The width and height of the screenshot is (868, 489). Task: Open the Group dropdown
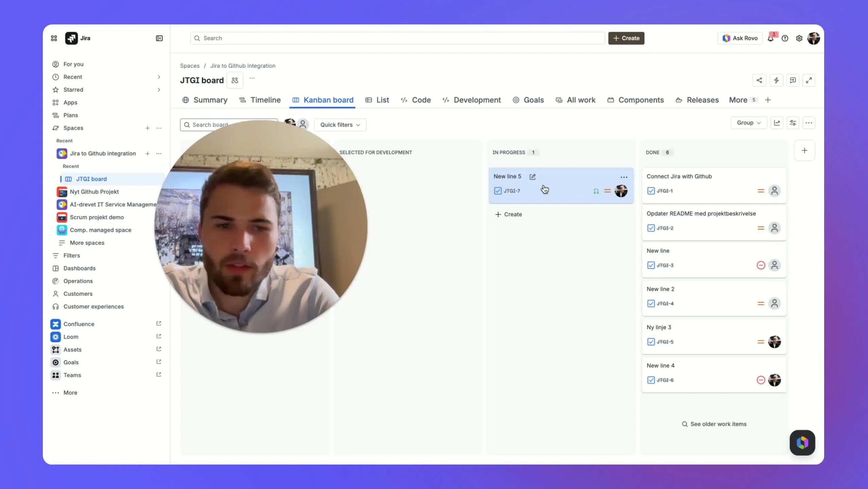click(x=749, y=123)
